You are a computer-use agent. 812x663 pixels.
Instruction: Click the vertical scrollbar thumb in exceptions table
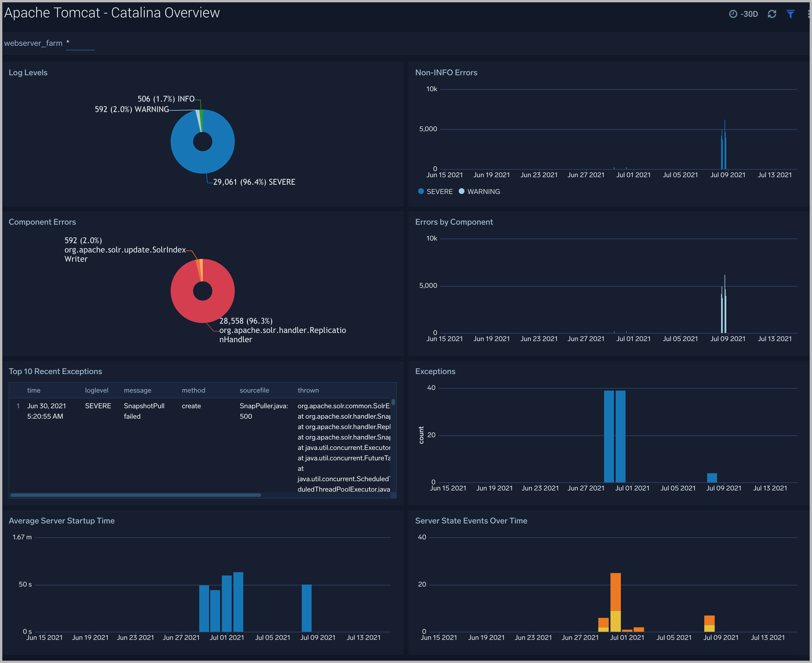[393, 402]
